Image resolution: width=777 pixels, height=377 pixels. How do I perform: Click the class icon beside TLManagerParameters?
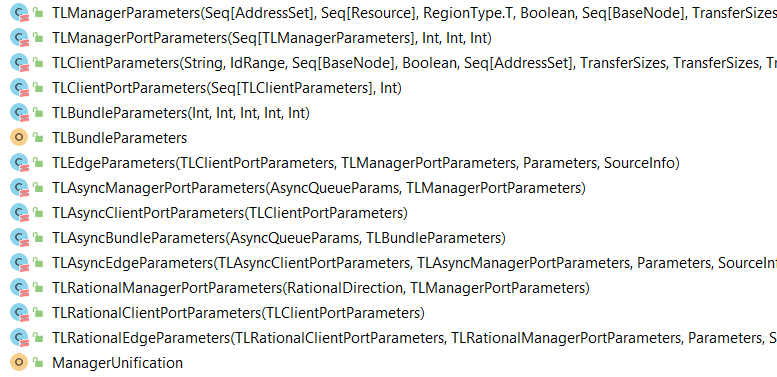point(19,12)
